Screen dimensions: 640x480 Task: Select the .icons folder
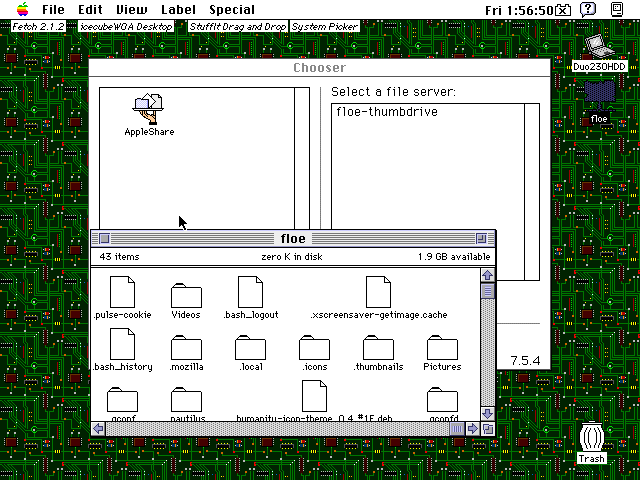click(314, 347)
